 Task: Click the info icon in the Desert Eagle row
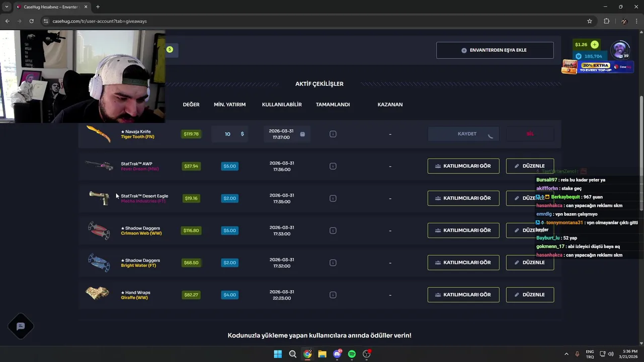333,199
